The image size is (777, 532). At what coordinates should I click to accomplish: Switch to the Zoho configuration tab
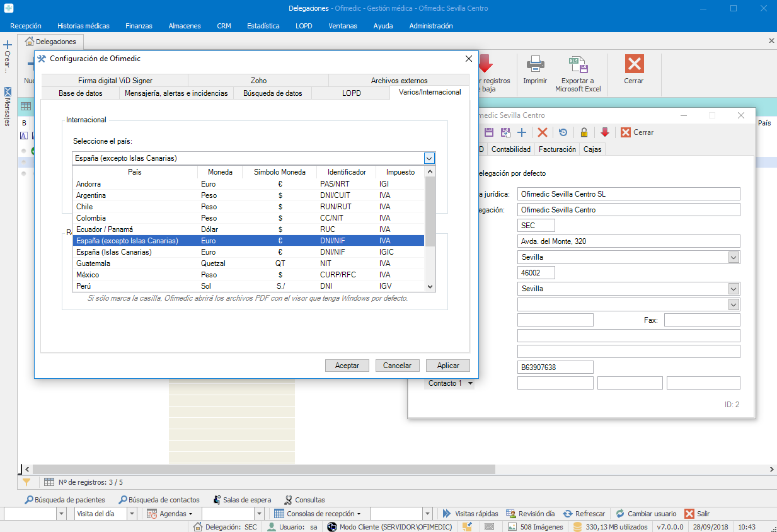point(258,81)
